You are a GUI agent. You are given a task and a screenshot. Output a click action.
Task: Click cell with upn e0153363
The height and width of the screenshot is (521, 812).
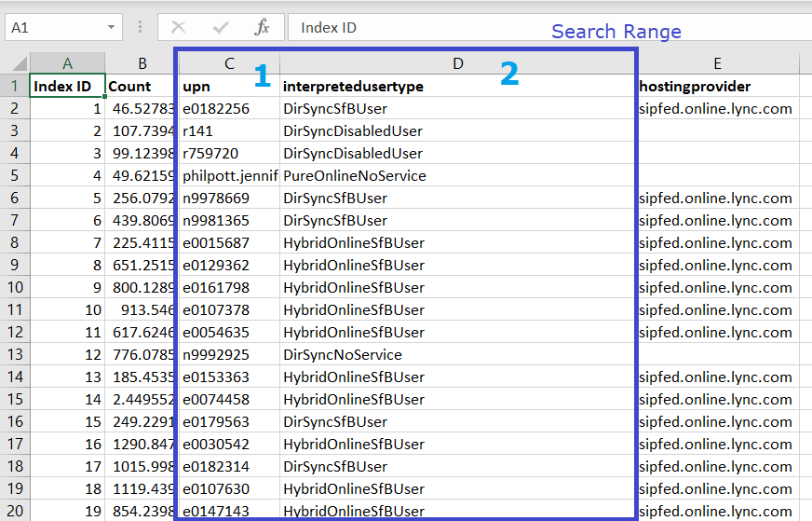tap(229, 377)
